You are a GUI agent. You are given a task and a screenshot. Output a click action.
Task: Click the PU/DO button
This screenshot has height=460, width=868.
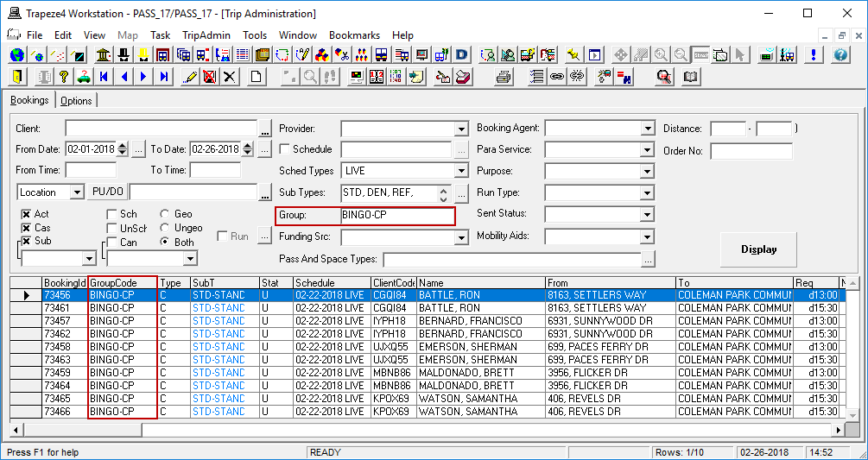(108, 192)
